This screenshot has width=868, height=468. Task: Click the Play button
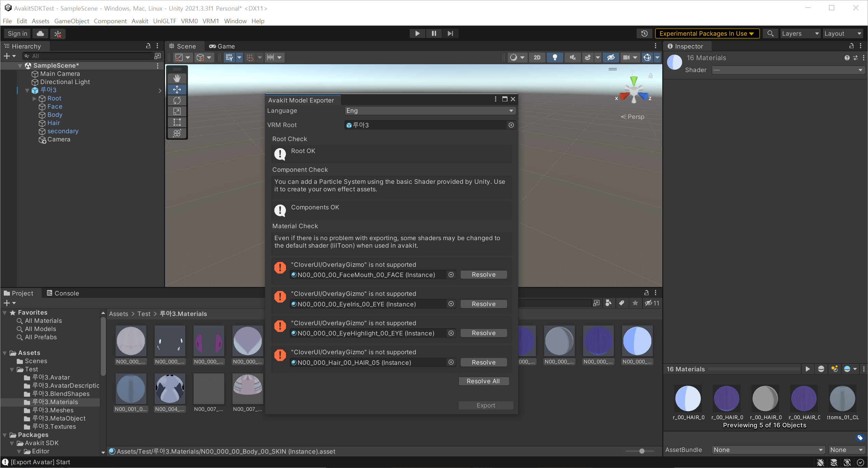click(x=417, y=33)
